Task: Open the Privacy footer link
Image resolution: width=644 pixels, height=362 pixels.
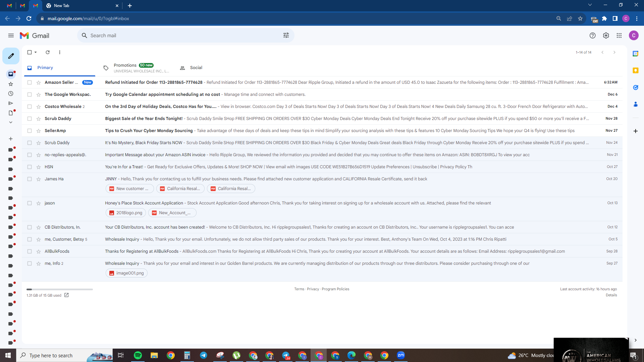Action: click(313, 289)
